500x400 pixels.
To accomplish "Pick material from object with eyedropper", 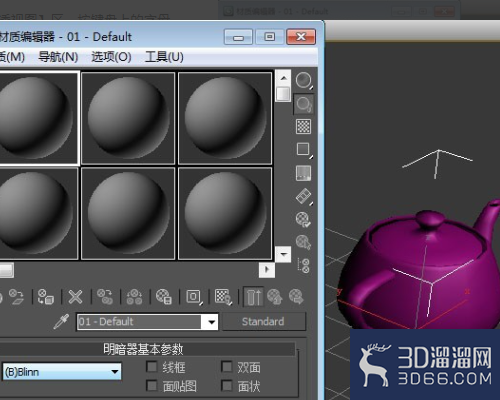I will [62, 321].
